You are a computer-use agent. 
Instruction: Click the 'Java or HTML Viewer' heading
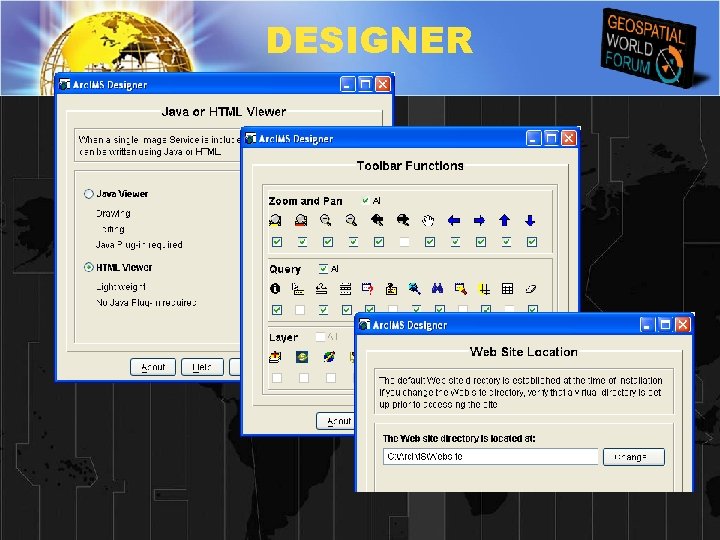point(224,112)
